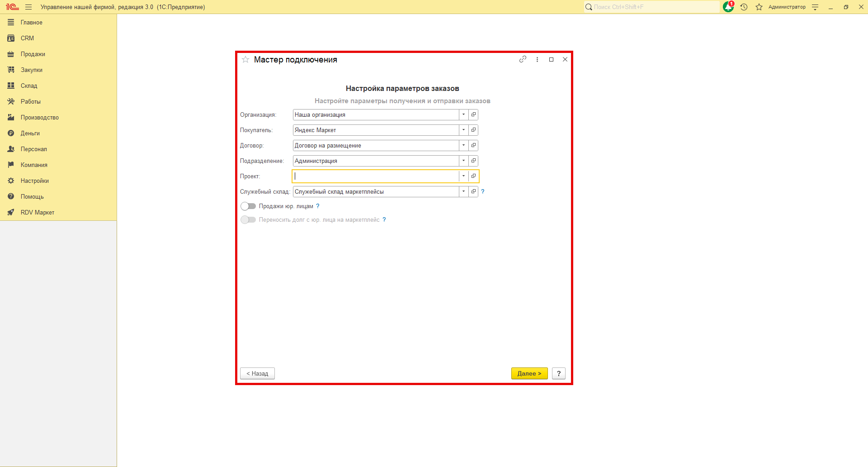Open the Работы section
This screenshot has width=868, height=467.
pos(58,101)
